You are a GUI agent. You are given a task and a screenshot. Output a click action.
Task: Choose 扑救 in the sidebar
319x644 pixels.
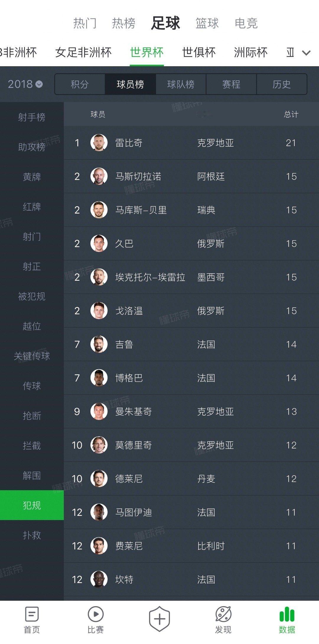click(32, 535)
